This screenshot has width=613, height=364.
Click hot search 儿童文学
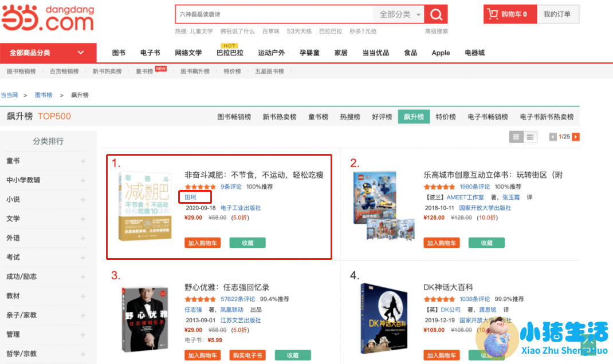[201, 31]
